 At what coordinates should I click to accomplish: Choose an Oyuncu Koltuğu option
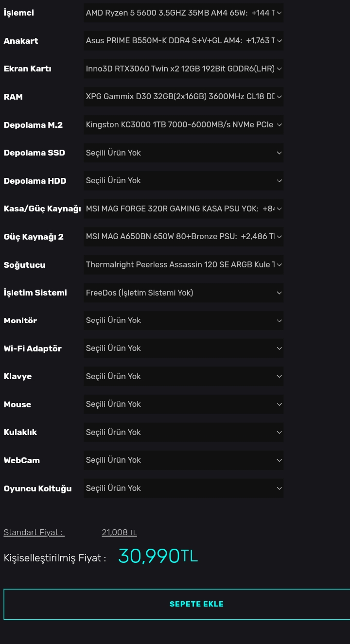(x=183, y=488)
